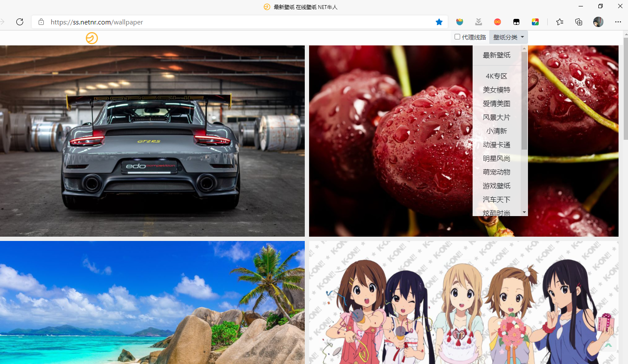628x364 pixels.
Task: Select the 美女模特 menu entry
Action: click(497, 90)
